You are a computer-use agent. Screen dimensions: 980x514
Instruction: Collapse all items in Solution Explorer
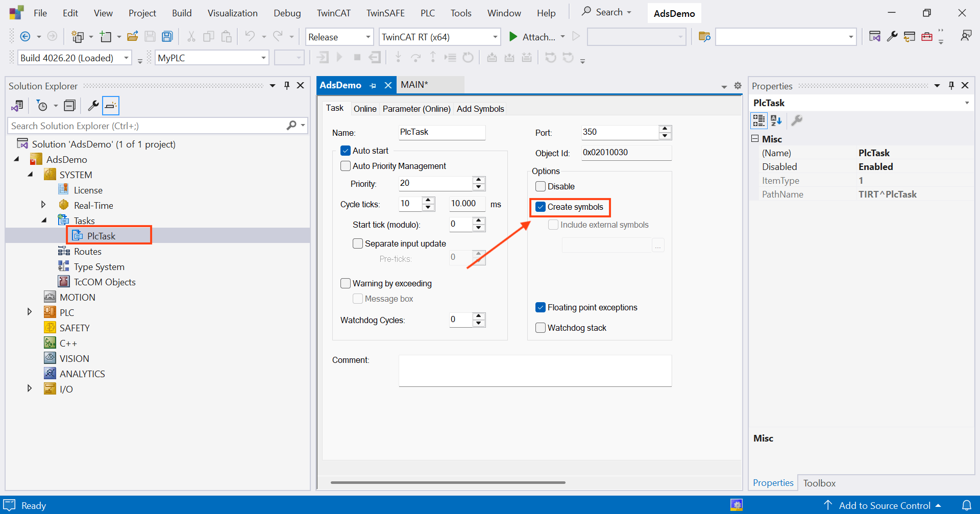coord(70,105)
